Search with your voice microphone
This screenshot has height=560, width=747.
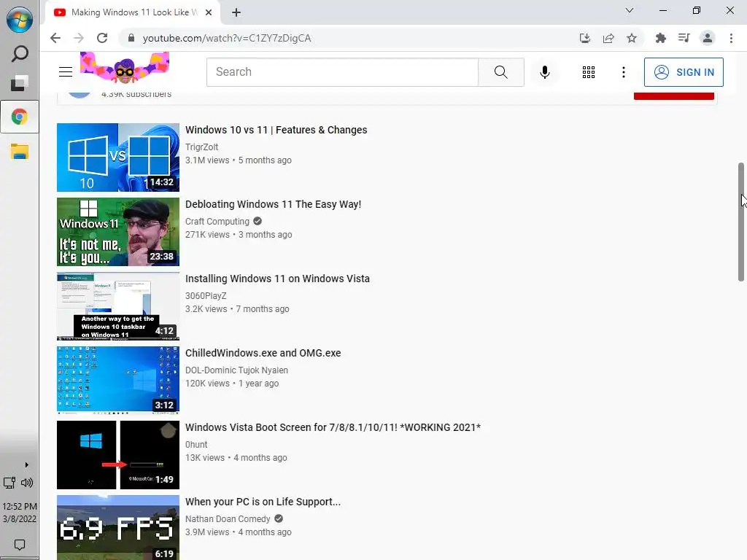coord(544,72)
